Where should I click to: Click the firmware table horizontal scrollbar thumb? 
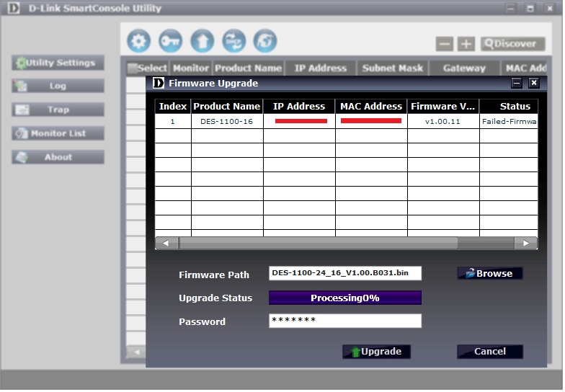pos(319,244)
